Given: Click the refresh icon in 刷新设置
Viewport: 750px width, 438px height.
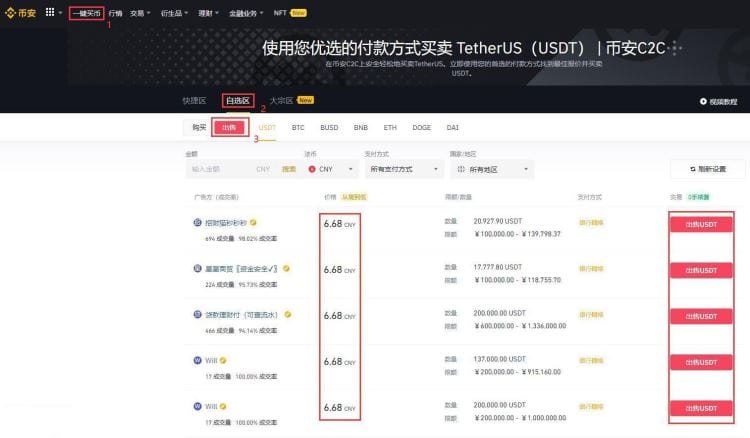Looking at the screenshot, I should 693,169.
